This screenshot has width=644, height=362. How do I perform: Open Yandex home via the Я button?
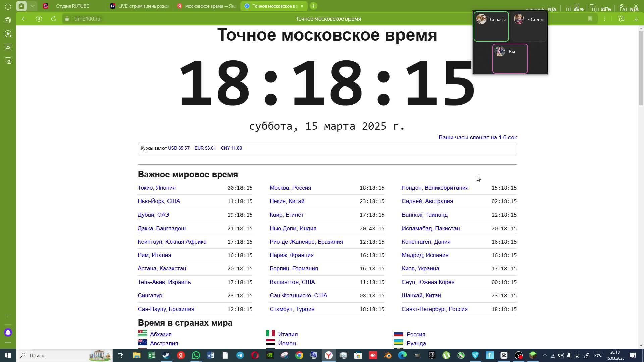[39, 19]
